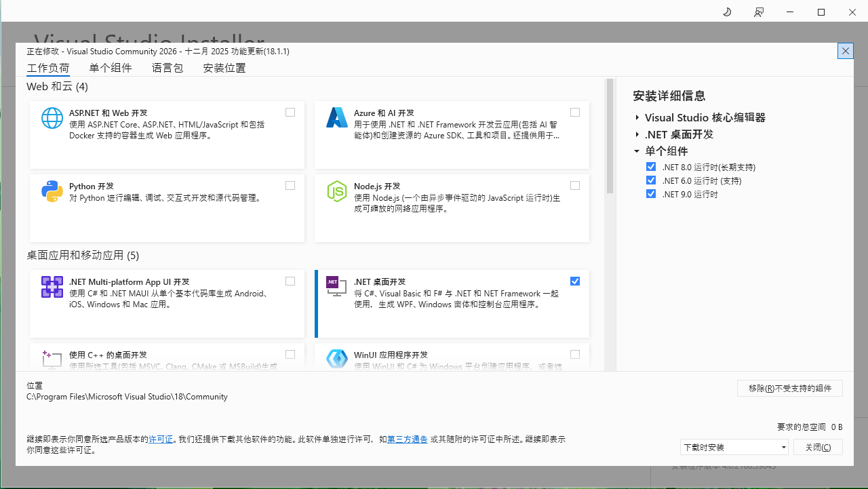Switch to the 语言包 tab

tap(167, 68)
